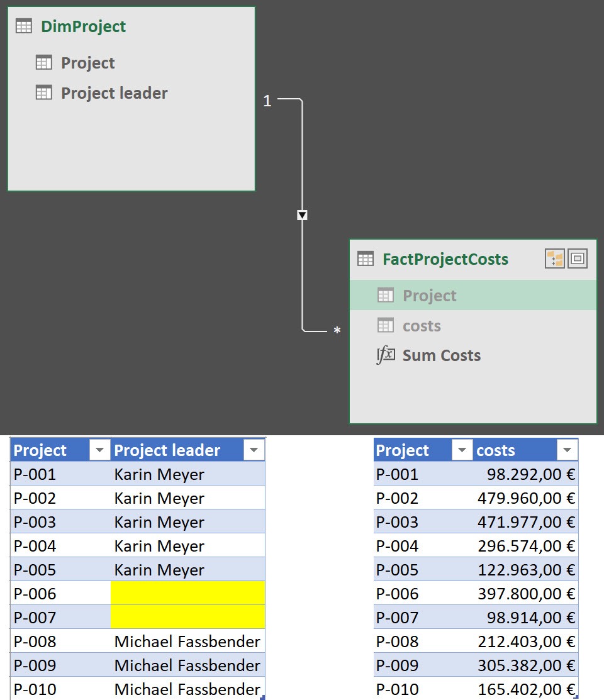Select the relationship arrow between the tables

302,215
